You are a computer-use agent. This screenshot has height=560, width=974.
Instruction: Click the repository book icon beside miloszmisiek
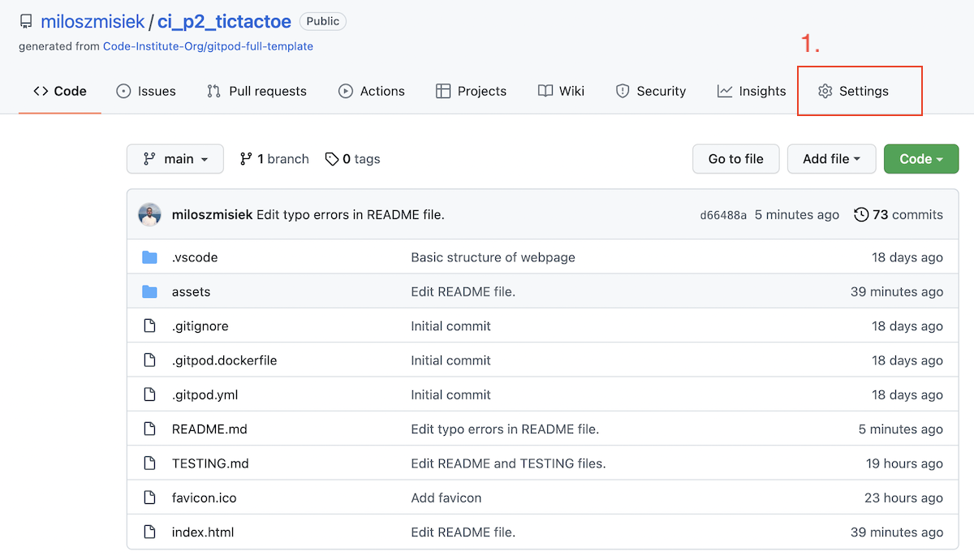point(26,22)
